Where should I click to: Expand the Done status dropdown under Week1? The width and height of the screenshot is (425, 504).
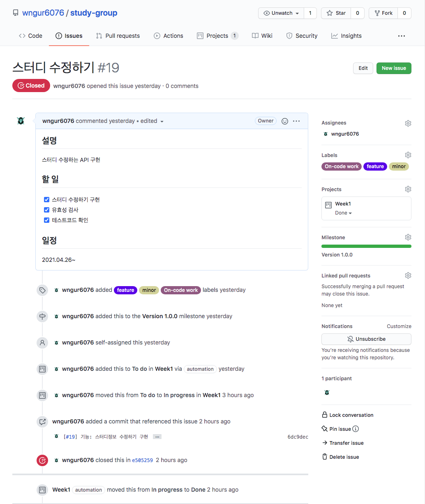coord(344,213)
